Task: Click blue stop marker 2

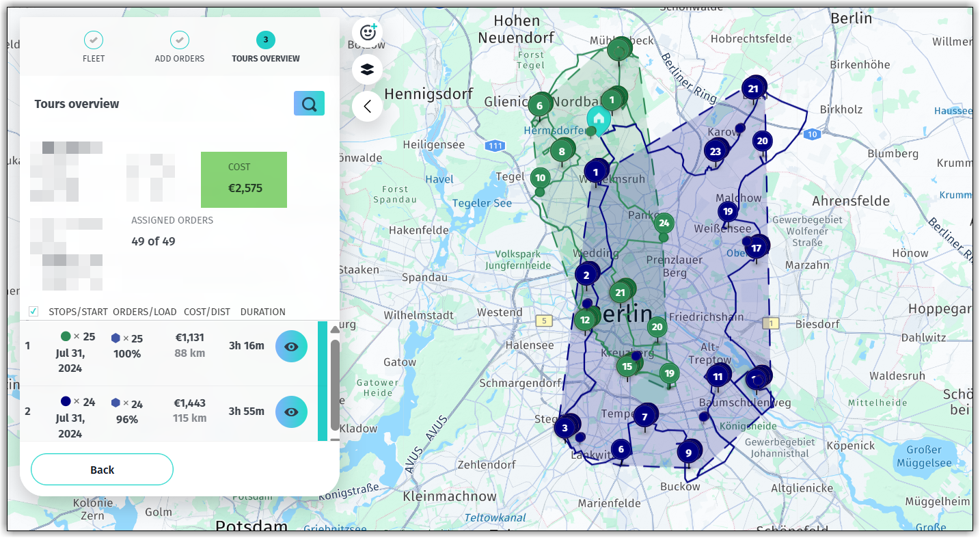Action: pyautogui.click(x=586, y=275)
